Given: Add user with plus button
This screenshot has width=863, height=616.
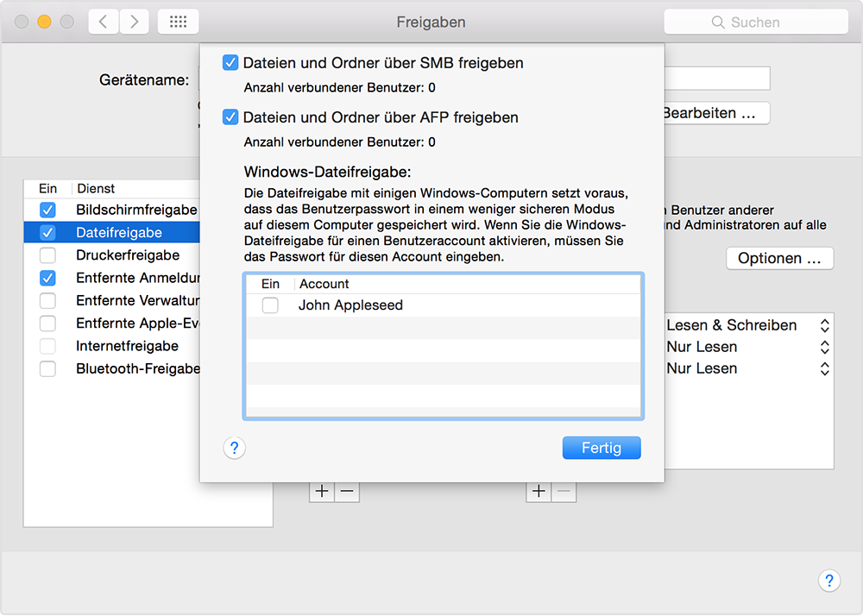Looking at the screenshot, I should (x=539, y=491).
